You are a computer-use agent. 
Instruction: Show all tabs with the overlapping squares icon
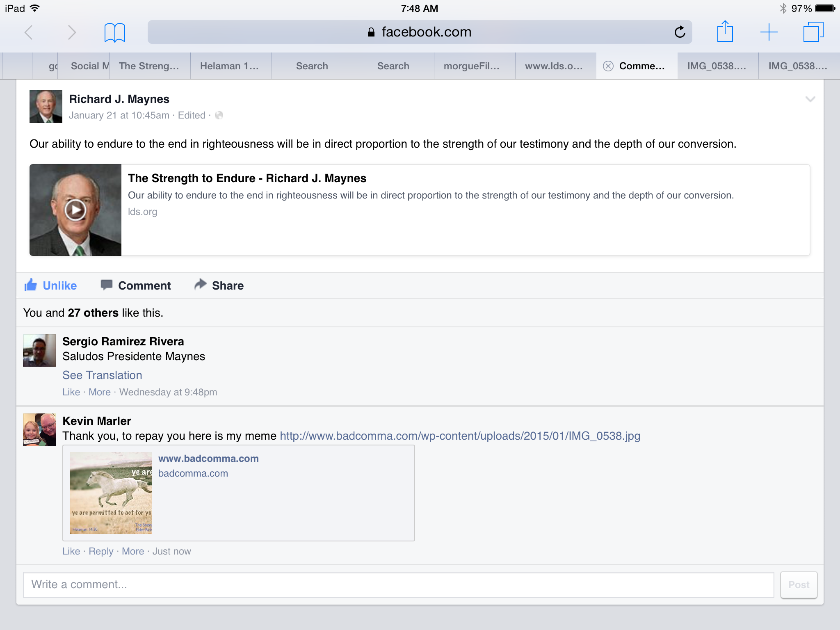813,32
